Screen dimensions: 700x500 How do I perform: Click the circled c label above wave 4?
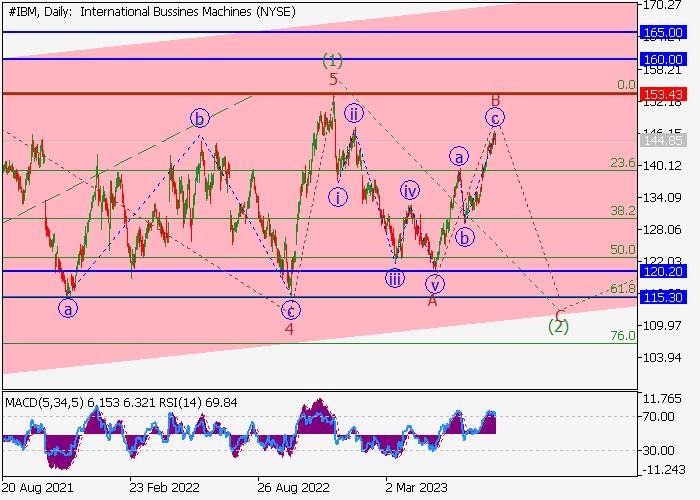(291, 310)
